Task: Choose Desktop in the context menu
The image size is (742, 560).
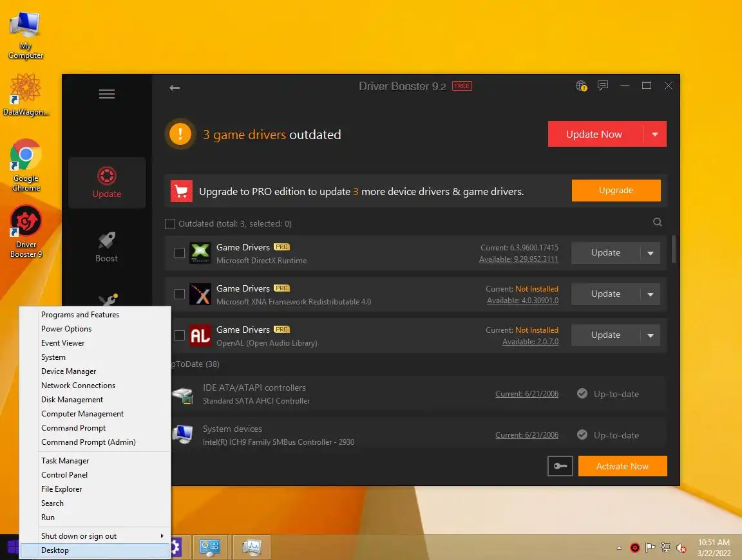Action: [x=95, y=550]
